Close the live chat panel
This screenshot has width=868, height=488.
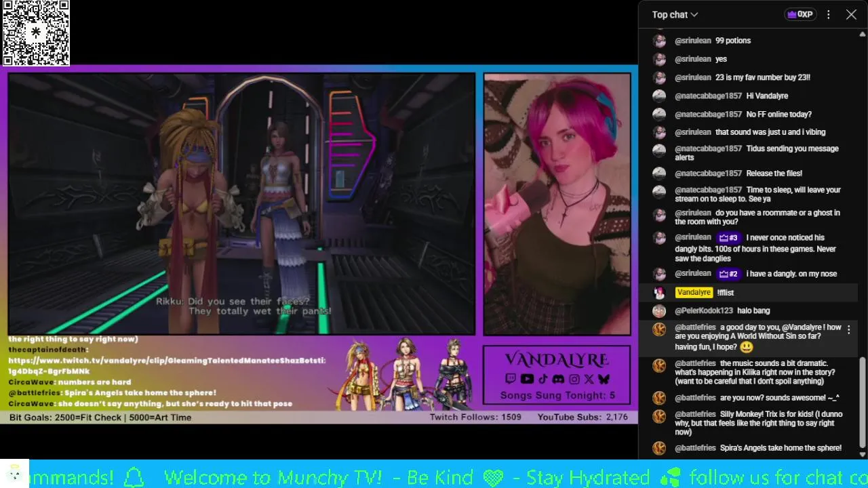(852, 14)
